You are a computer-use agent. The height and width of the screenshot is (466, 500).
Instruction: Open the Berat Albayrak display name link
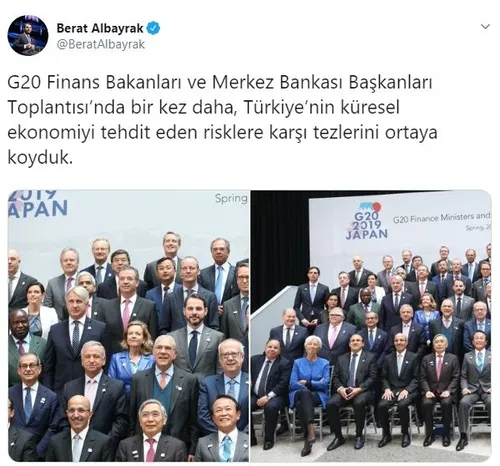(100, 28)
